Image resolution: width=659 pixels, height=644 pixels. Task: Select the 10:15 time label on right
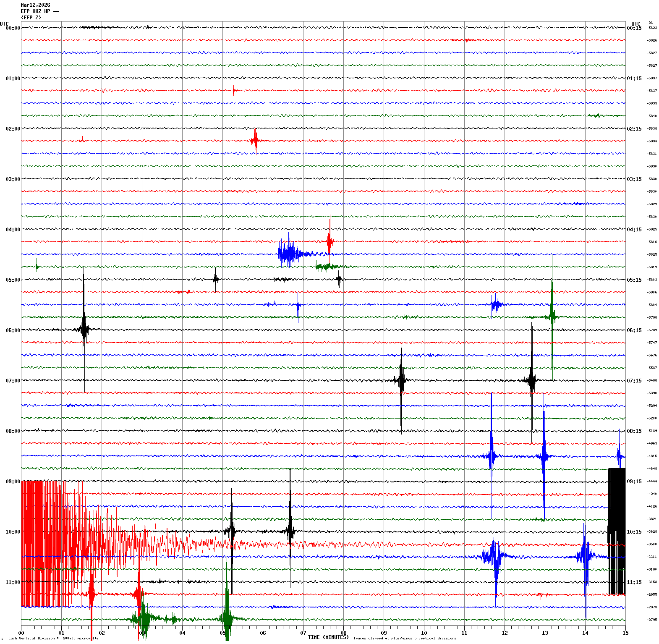coord(634,532)
